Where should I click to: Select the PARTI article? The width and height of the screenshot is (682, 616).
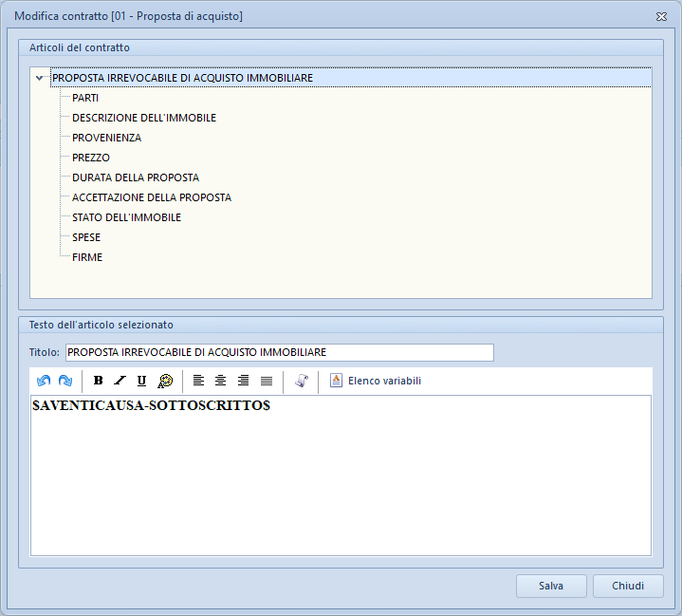(85, 98)
